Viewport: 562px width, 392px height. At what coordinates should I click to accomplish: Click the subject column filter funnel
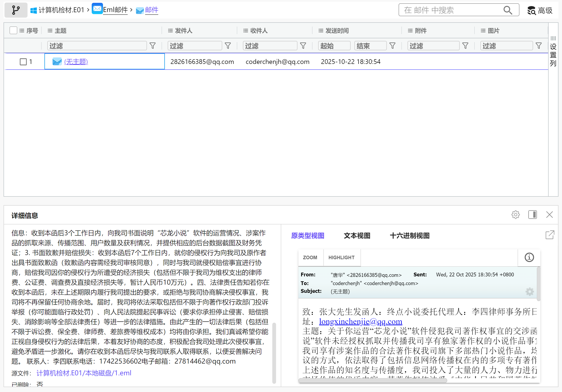point(153,46)
